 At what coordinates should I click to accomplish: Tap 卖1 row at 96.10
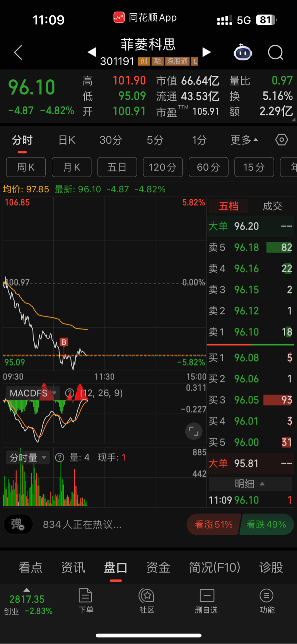pos(250,332)
